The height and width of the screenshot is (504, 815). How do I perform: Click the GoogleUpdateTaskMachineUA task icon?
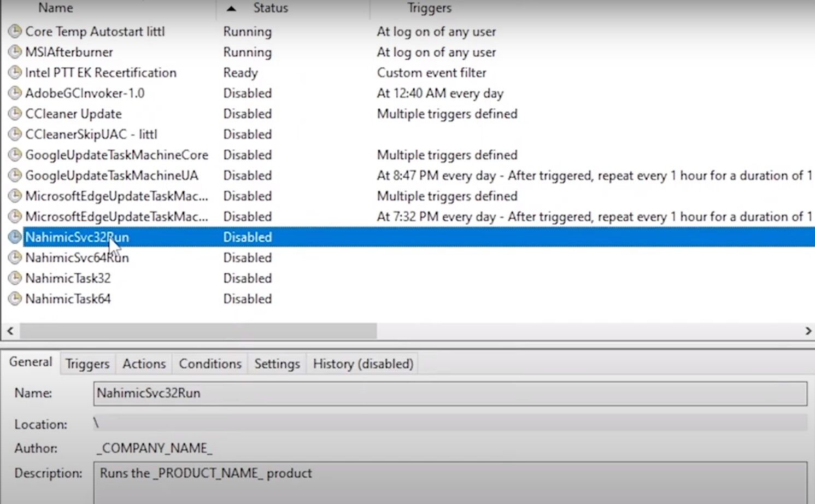(x=15, y=175)
